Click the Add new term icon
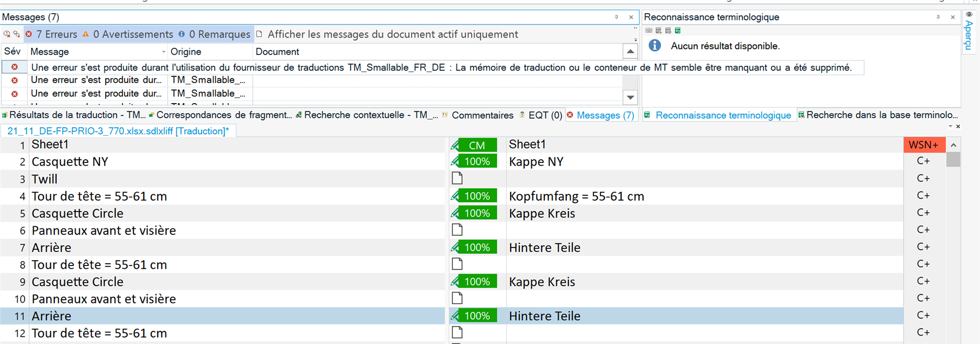980x344 pixels. pos(659,31)
